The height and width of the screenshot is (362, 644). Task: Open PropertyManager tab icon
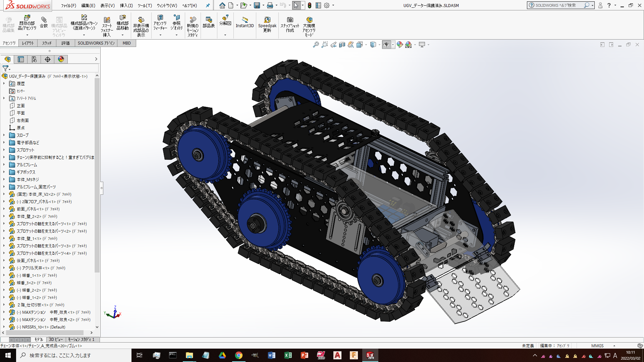[21, 59]
